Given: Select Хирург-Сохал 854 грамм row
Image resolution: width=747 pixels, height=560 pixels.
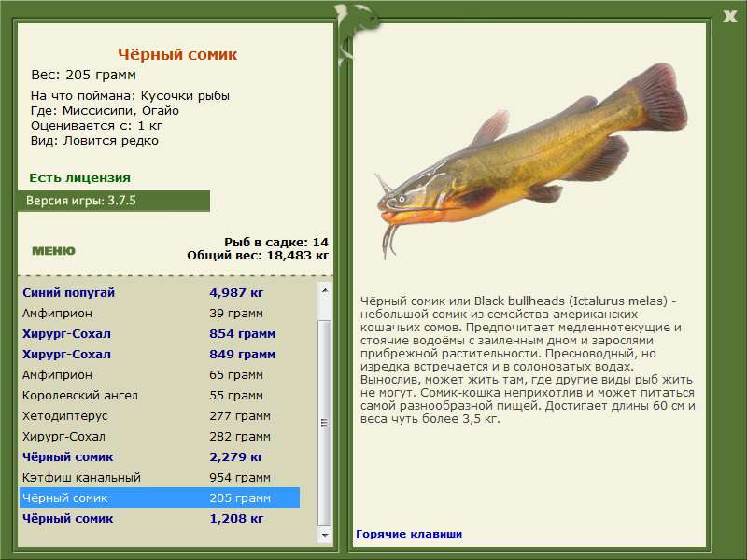Looking at the screenshot, I should click(160, 334).
